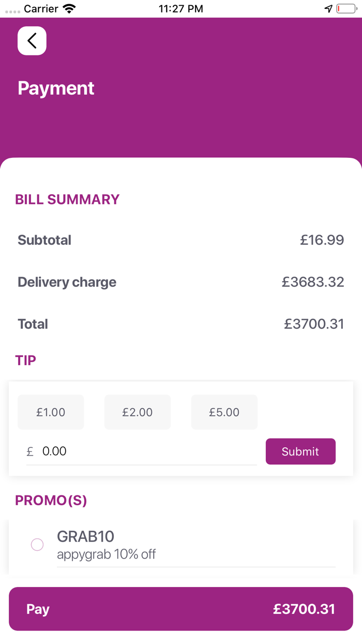362x644 pixels.
Task: Click the Delivery charge amount £3683.32
Action: (313, 282)
